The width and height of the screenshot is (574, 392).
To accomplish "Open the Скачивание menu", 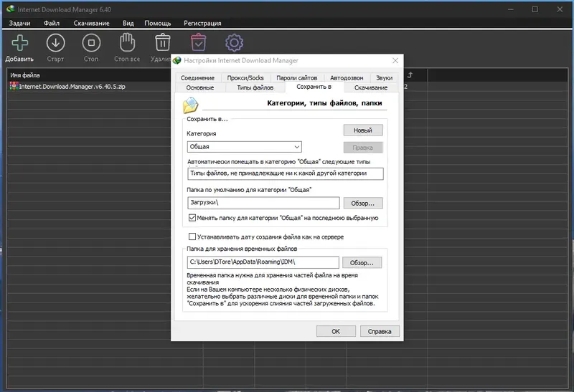I will tap(91, 23).
